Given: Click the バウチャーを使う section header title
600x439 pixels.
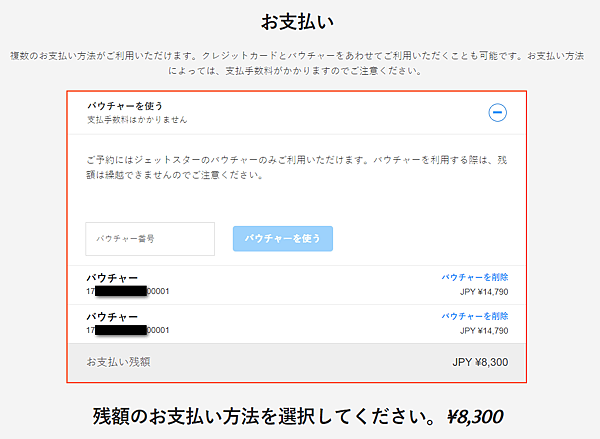Looking at the screenshot, I should point(125,105).
